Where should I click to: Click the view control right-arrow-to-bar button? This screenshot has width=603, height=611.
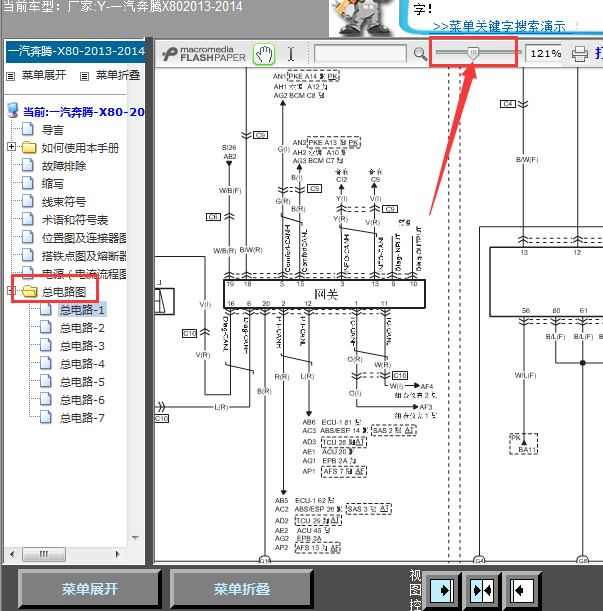[x=442, y=590]
